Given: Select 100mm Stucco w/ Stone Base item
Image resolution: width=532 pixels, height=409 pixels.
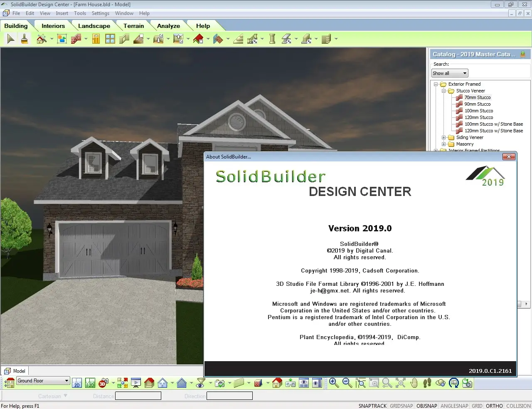Looking at the screenshot, I should pos(494,124).
